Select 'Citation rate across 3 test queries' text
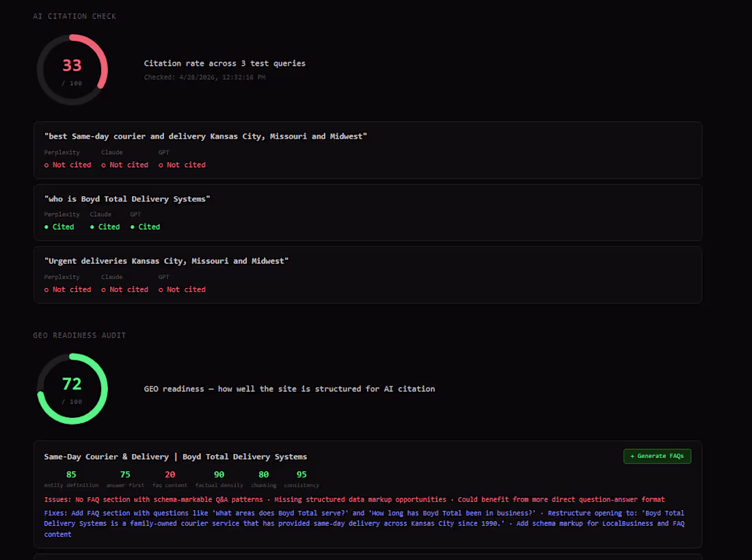The height and width of the screenshot is (560, 752). [x=224, y=64]
